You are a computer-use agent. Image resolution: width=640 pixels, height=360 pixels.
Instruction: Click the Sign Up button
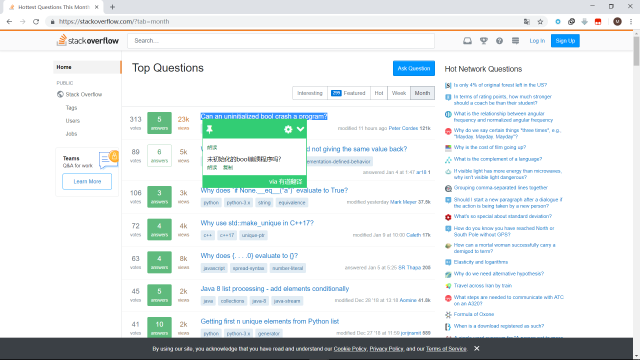(565, 41)
